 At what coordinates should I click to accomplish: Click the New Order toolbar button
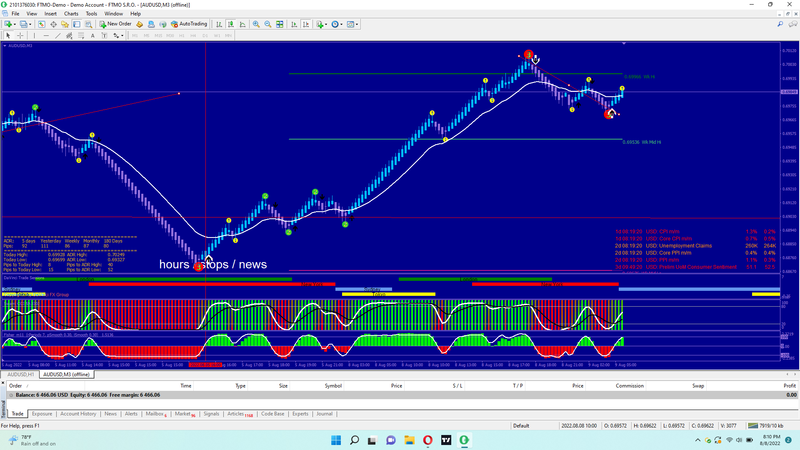pyautogui.click(x=116, y=23)
